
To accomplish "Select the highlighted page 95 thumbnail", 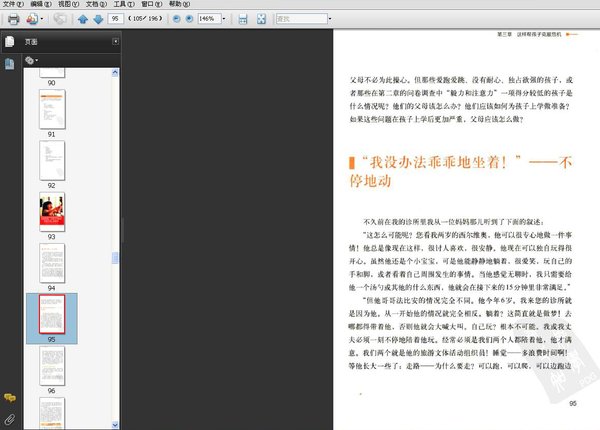I will pos(52,314).
